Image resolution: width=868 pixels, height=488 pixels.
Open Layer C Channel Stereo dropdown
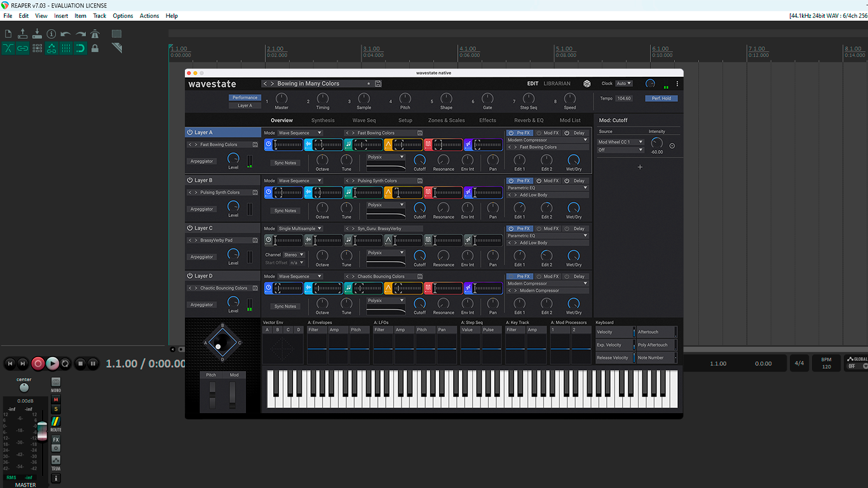[x=294, y=255]
